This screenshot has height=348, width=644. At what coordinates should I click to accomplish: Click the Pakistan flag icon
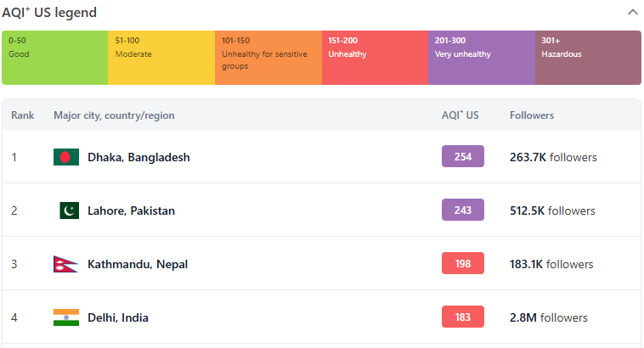[x=69, y=210]
